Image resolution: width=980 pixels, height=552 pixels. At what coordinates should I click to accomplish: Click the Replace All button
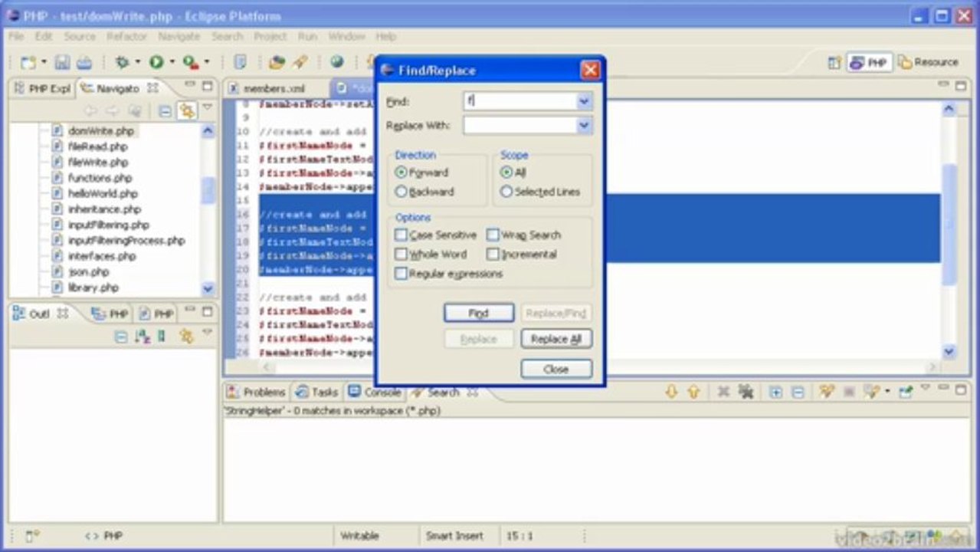click(x=556, y=339)
